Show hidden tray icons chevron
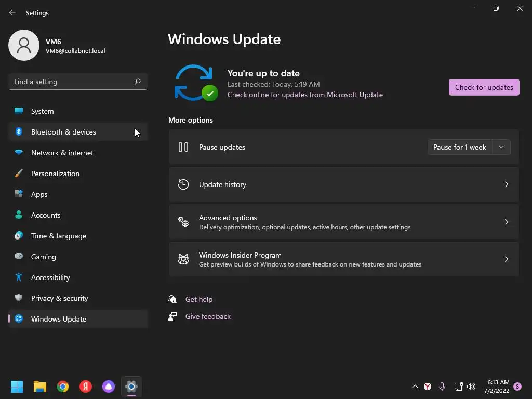Viewport: 532px width, 399px height. [415, 387]
